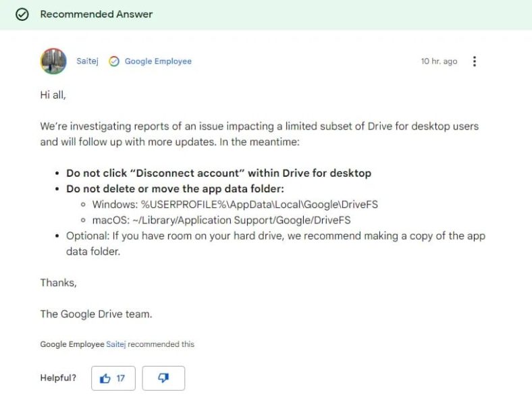Click the 'Do not delete or move' bullet
This screenshot has height=405, width=532.
point(175,189)
